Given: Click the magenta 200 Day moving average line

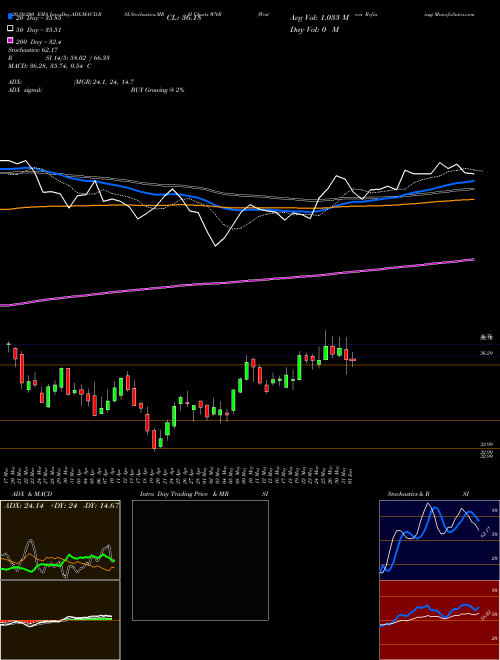Looking at the screenshot, I should point(237,283).
